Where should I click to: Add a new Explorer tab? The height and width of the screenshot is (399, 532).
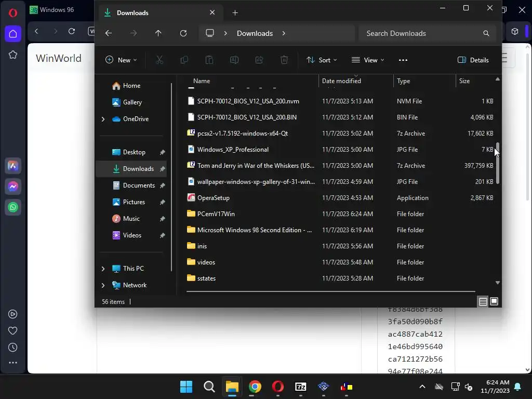(x=235, y=13)
